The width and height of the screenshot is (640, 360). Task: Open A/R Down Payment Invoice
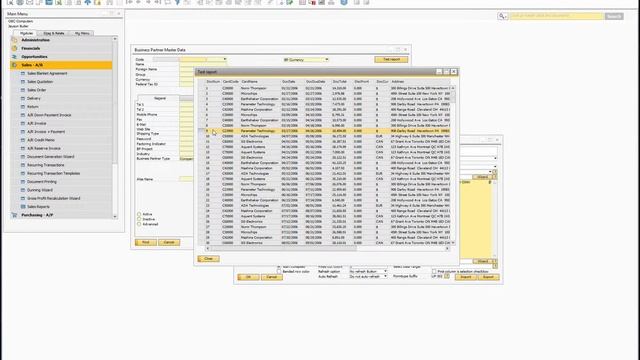[49, 115]
